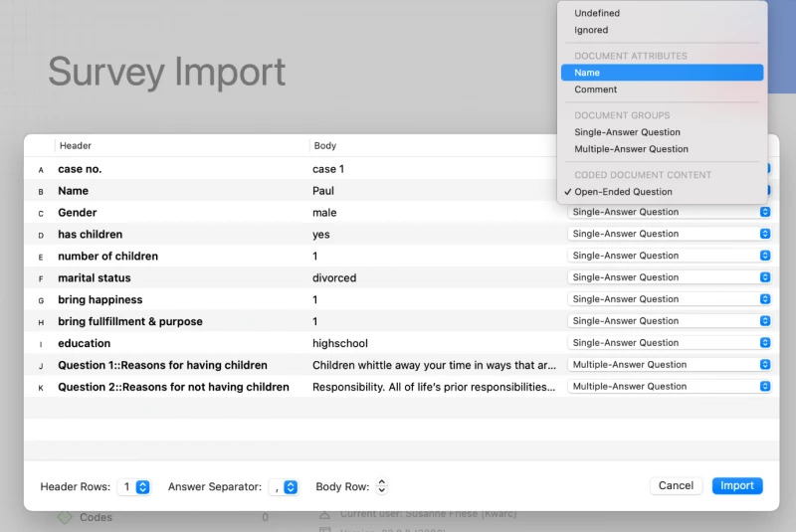Click the Header Rows stepper control
The height and width of the screenshot is (532, 796).
(142, 487)
